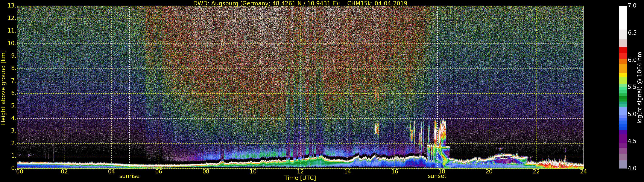The width and height of the screenshot is (644, 182).
Task: Select the 06 hour tick on time axis
Action: (158, 172)
